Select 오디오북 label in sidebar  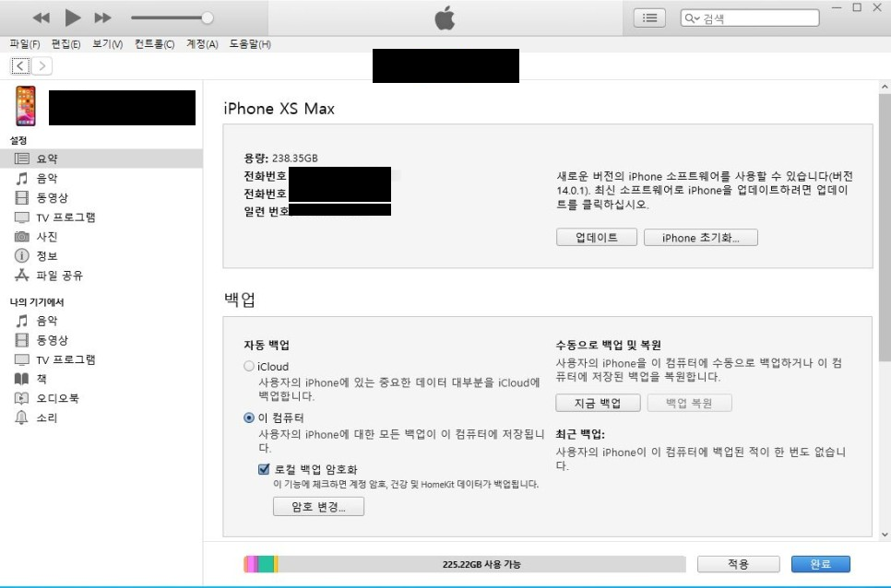(57, 398)
